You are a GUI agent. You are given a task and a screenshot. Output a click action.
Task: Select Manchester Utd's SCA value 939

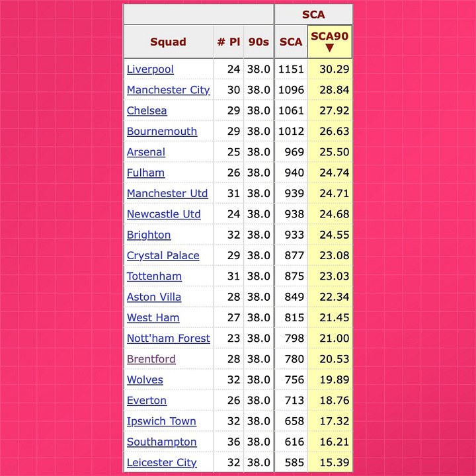click(294, 193)
